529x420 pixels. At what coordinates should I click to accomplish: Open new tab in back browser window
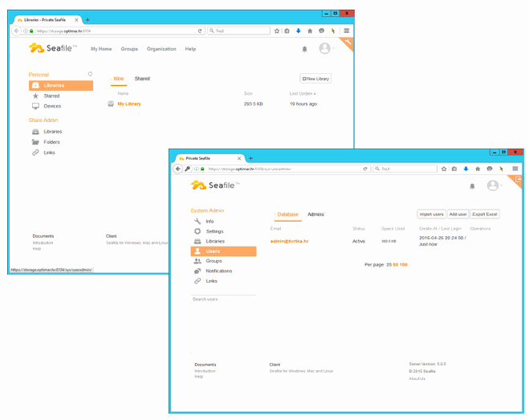87,20
